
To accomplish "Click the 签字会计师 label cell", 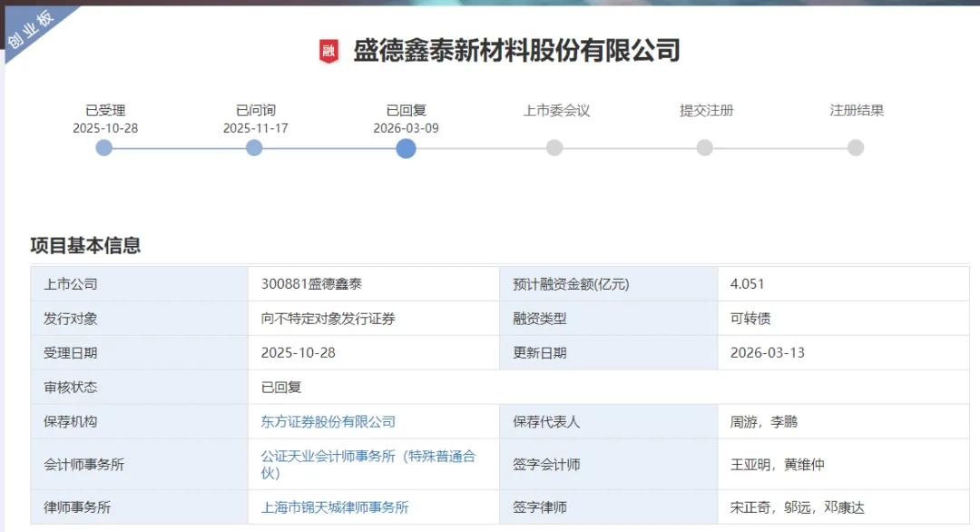I will 609,465.
